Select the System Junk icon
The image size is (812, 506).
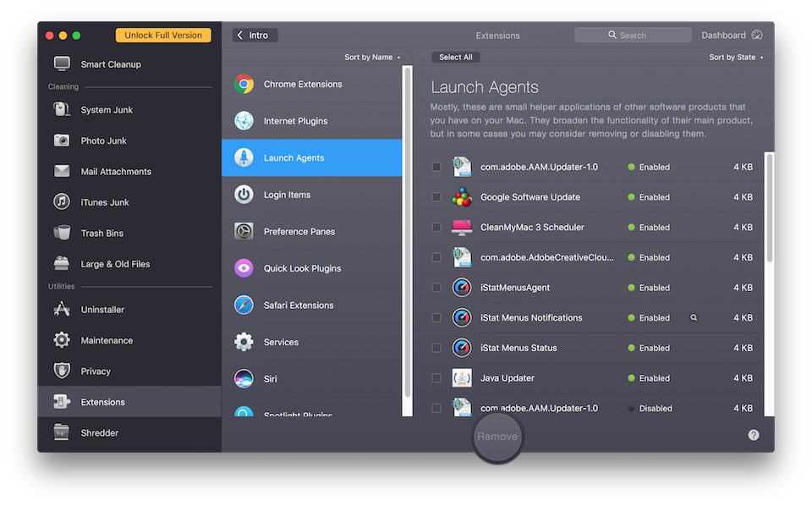point(62,109)
